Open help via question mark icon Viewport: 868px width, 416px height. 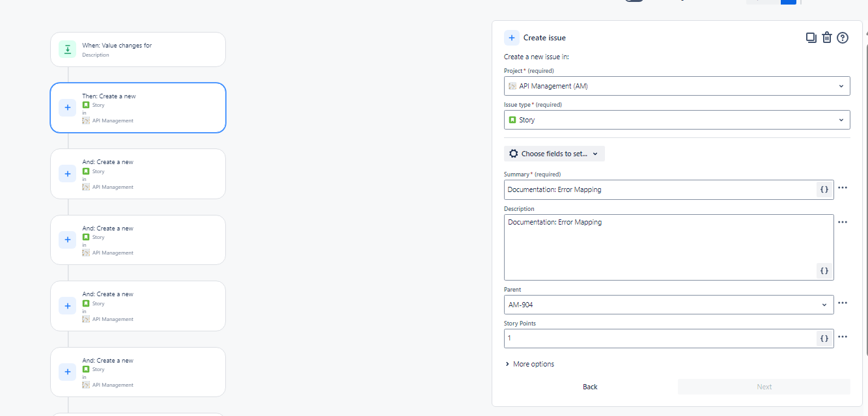[843, 38]
